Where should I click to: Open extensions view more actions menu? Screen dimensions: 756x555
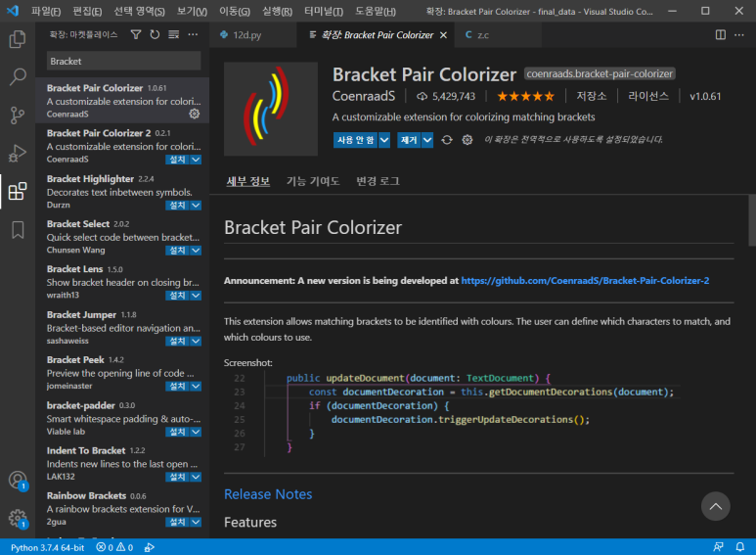[193, 34]
